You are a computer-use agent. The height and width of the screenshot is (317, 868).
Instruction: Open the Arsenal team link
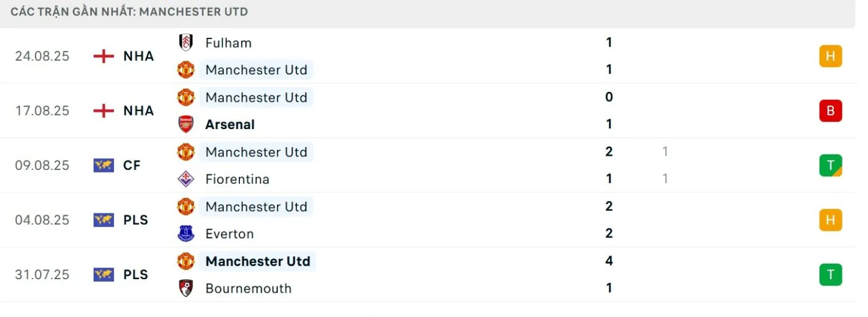pos(230,125)
